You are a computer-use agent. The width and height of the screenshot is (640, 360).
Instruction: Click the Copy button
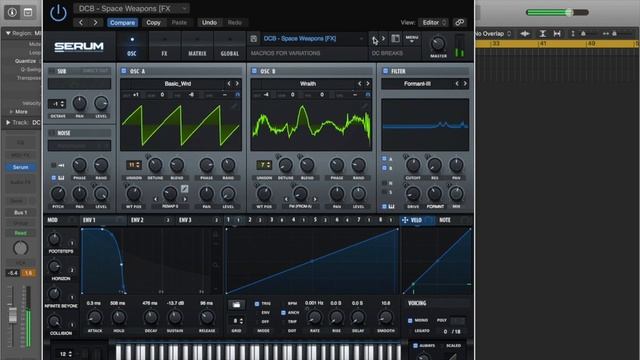point(153,22)
